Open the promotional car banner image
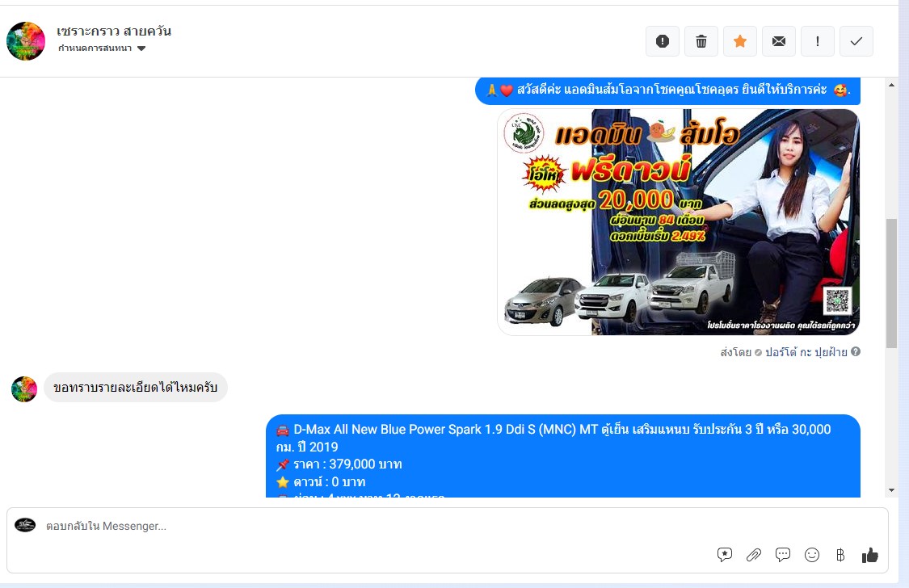The image size is (909, 588). (678, 222)
